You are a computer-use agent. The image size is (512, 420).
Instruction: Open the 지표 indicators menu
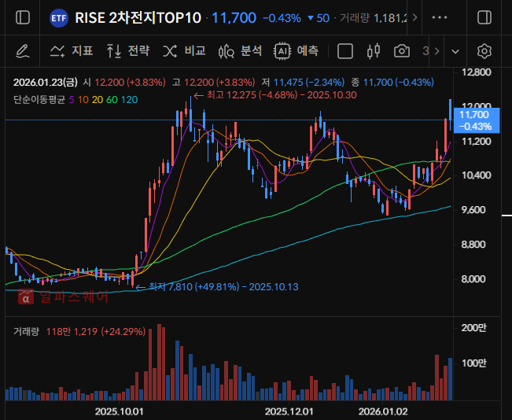tap(72, 51)
